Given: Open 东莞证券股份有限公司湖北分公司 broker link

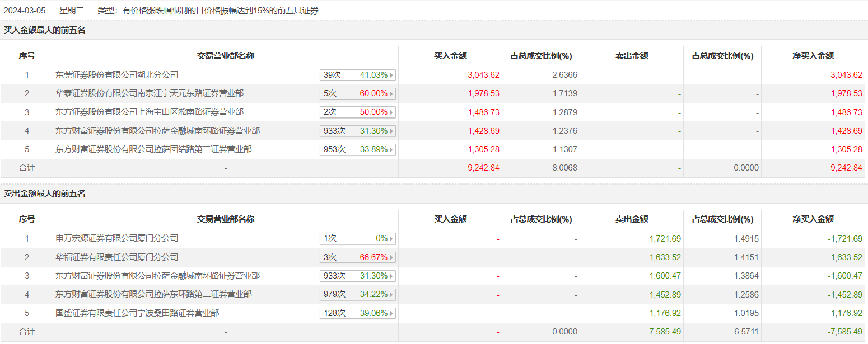Looking at the screenshot, I should click(116, 74).
